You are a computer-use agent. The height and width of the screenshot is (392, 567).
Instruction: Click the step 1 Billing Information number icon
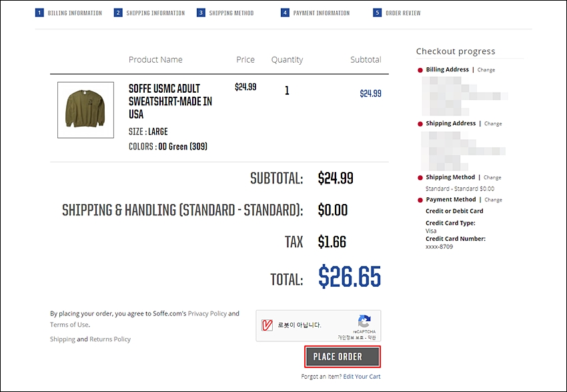click(x=39, y=13)
